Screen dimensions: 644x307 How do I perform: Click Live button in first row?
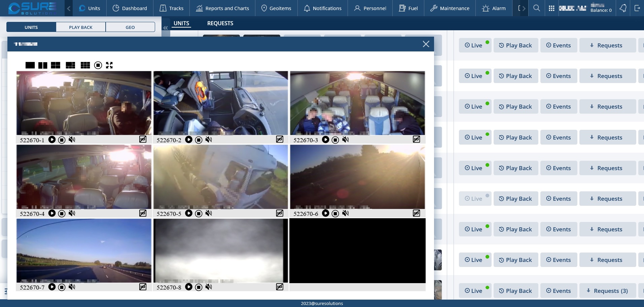(x=475, y=45)
